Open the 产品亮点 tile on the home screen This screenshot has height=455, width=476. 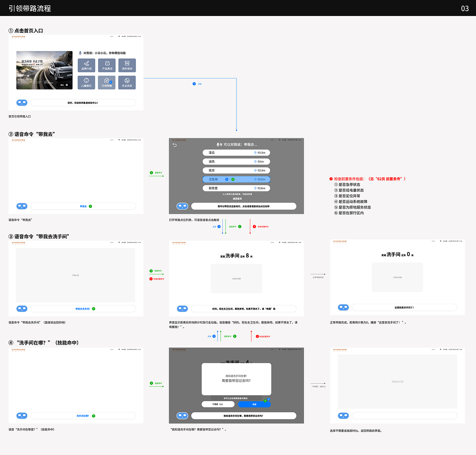pos(107,65)
